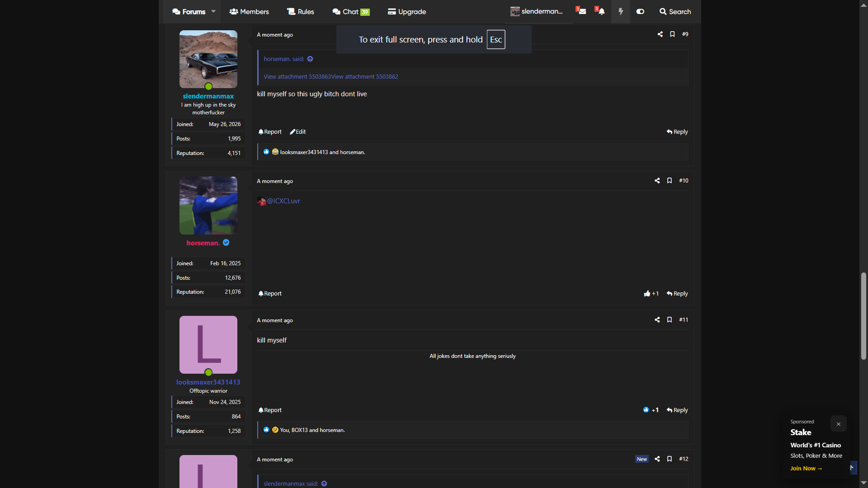The width and height of the screenshot is (868, 488).
Task: Open the slendermanmax profile avatar
Action: tap(208, 59)
